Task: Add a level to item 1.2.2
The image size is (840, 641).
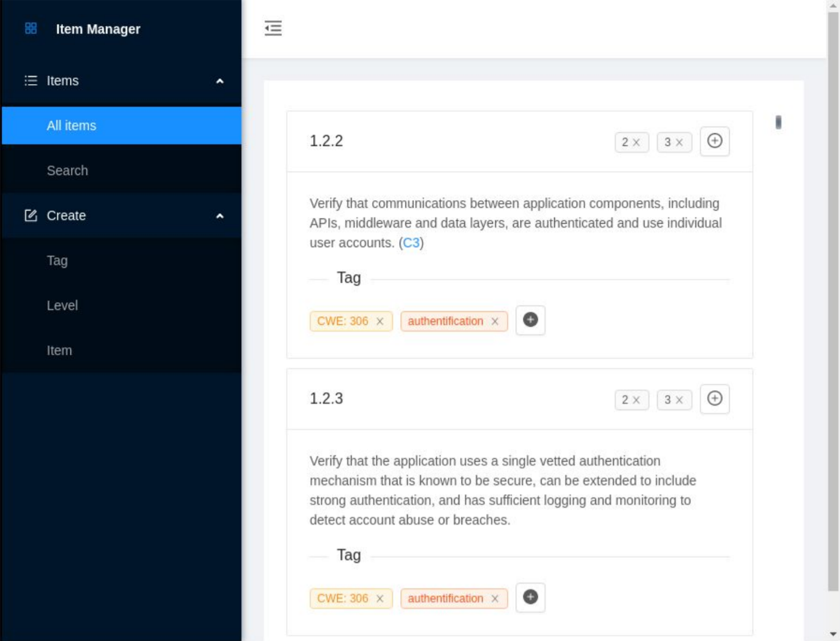Action: [x=714, y=141]
